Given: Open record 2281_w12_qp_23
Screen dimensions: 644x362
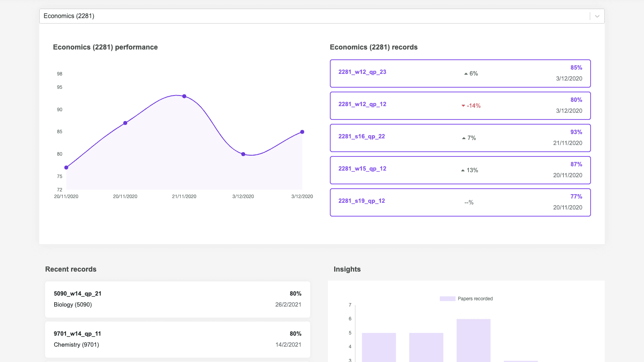Looking at the screenshot, I should 460,74.
